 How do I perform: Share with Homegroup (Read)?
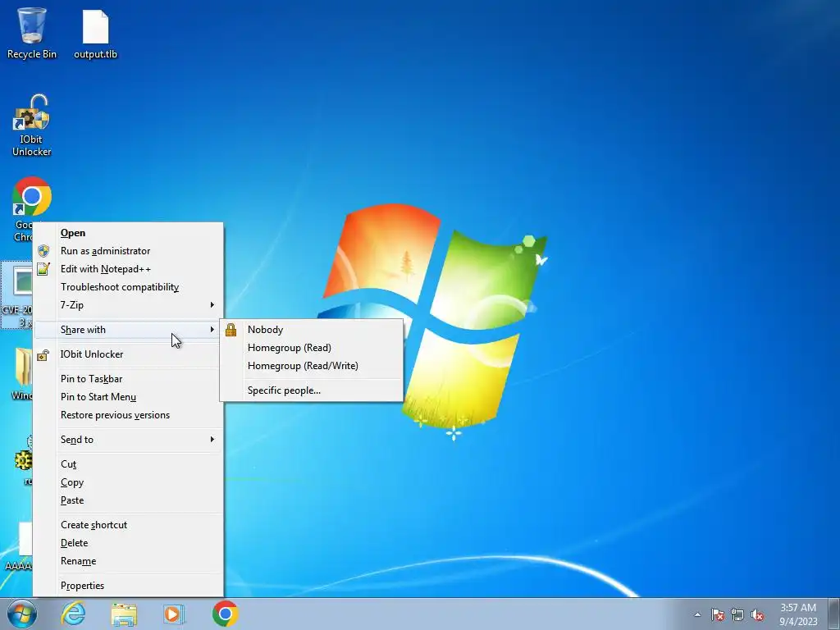tap(311, 348)
